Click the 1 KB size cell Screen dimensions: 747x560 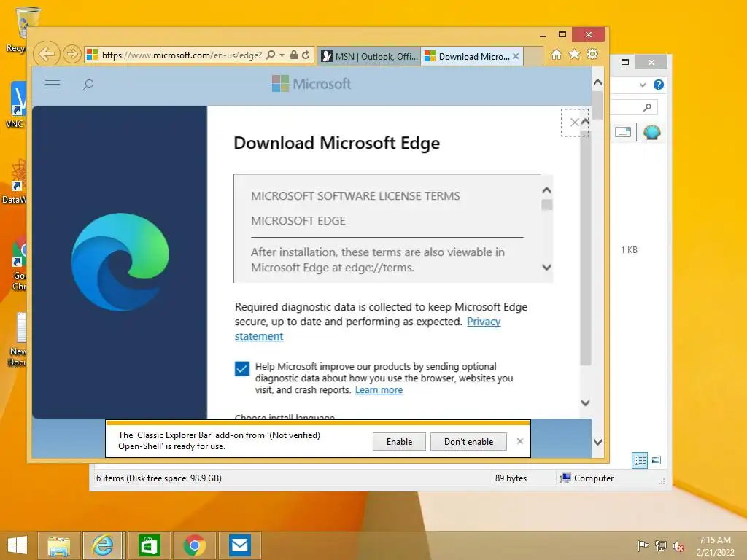pyautogui.click(x=629, y=250)
